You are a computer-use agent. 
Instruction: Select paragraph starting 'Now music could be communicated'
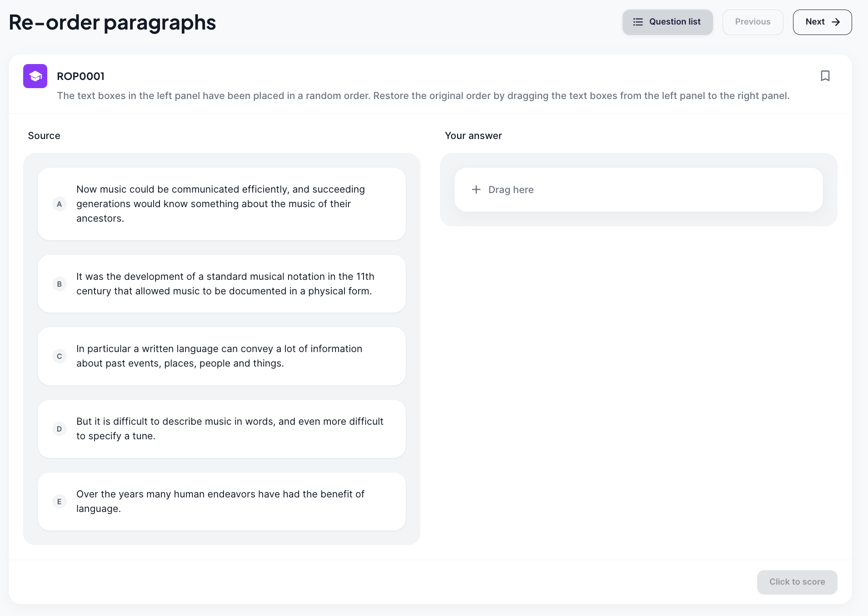pyautogui.click(x=222, y=204)
